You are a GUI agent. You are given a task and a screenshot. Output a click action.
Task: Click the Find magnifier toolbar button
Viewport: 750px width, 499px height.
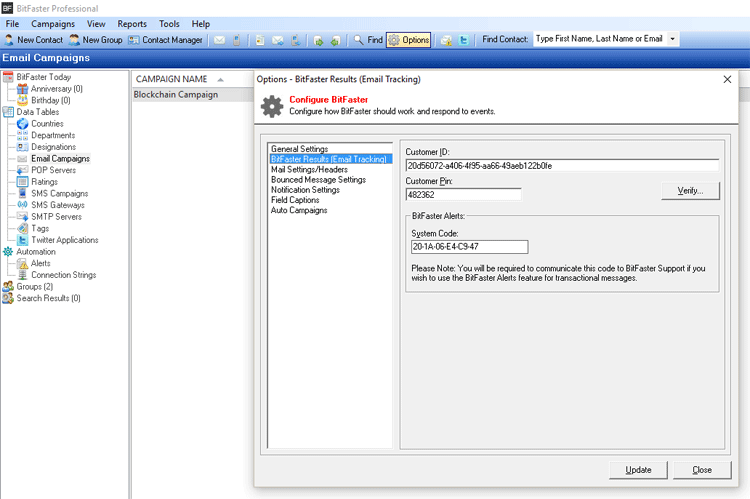click(x=368, y=40)
